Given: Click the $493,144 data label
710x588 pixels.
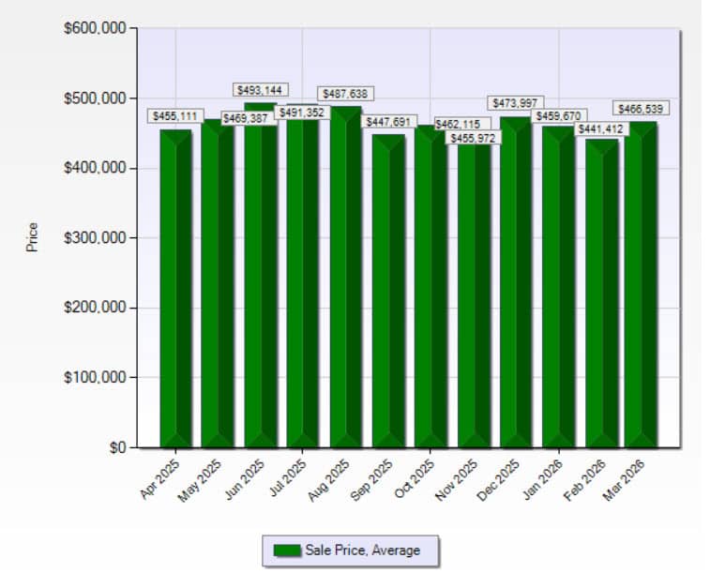Looking at the screenshot, I should [x=260, y=90].
